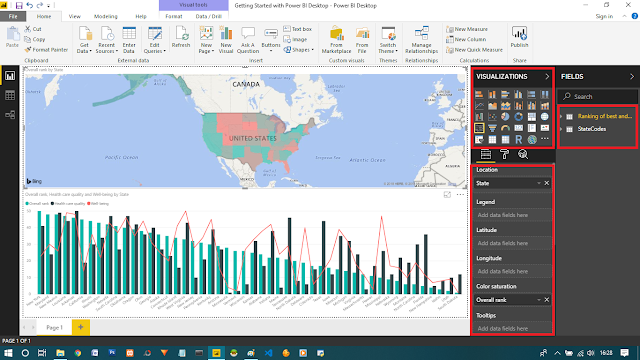
Task: Click the Publish button
Action: 519,38
